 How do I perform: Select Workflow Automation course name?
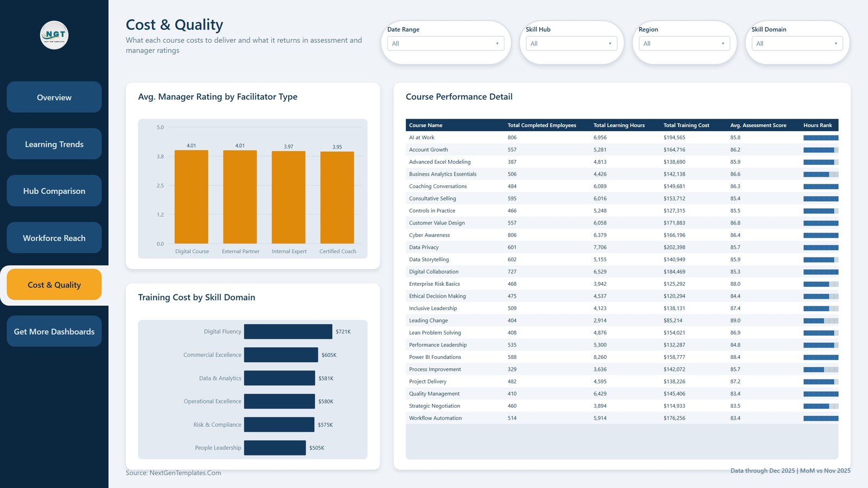[436, 418]
